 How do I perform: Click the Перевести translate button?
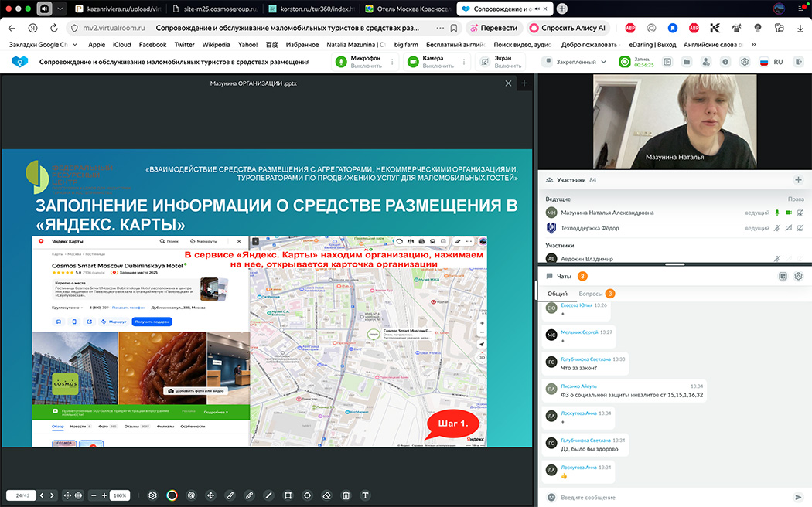[494, 28]
